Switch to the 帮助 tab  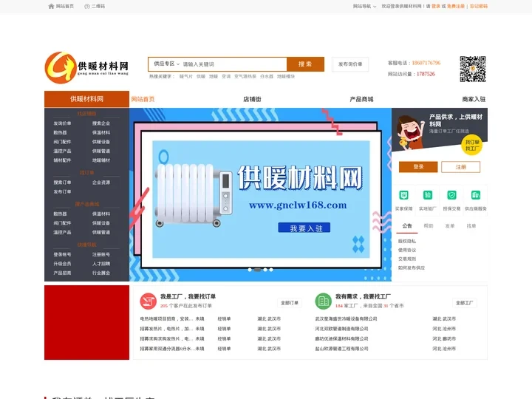428,226
